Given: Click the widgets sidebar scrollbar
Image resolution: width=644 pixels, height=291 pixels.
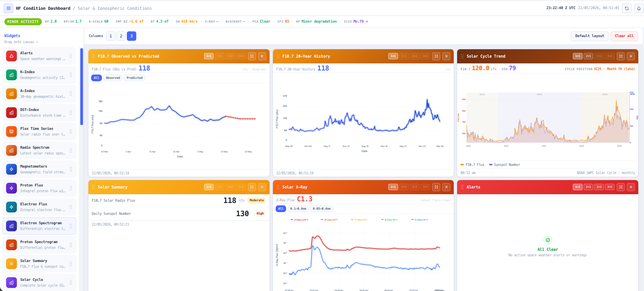Looking at the screenshot, I should point(82,87).
